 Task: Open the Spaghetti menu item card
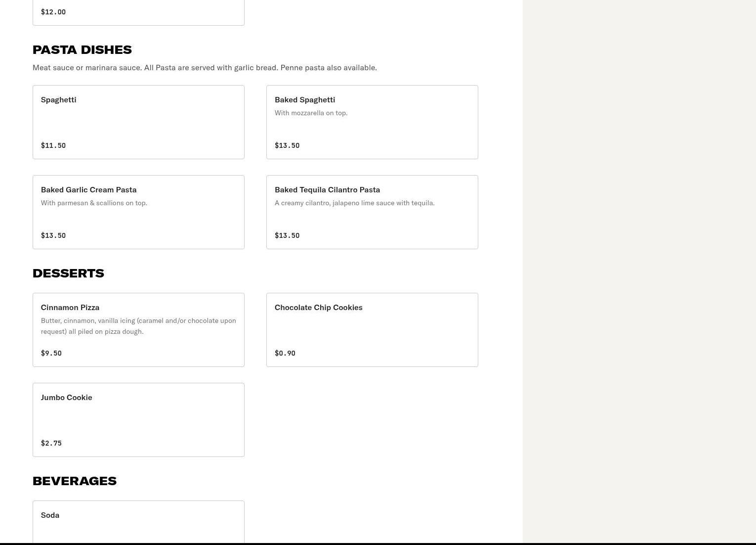point(138,122)
